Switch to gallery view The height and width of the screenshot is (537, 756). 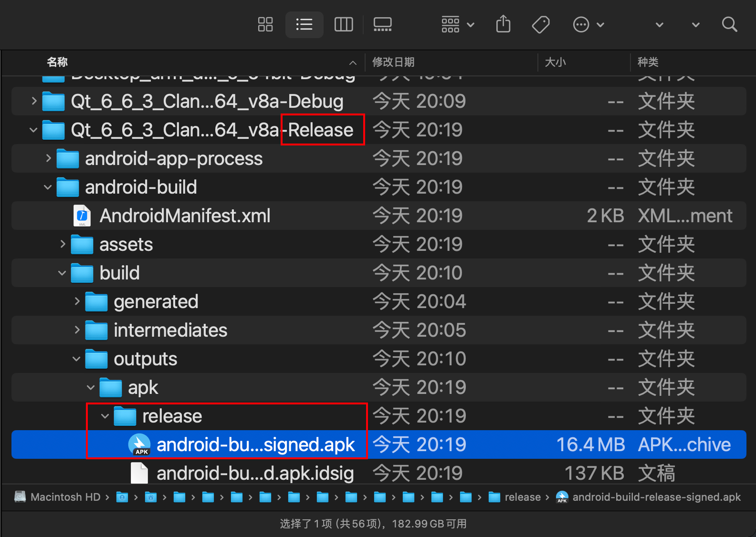pos(382,24)
